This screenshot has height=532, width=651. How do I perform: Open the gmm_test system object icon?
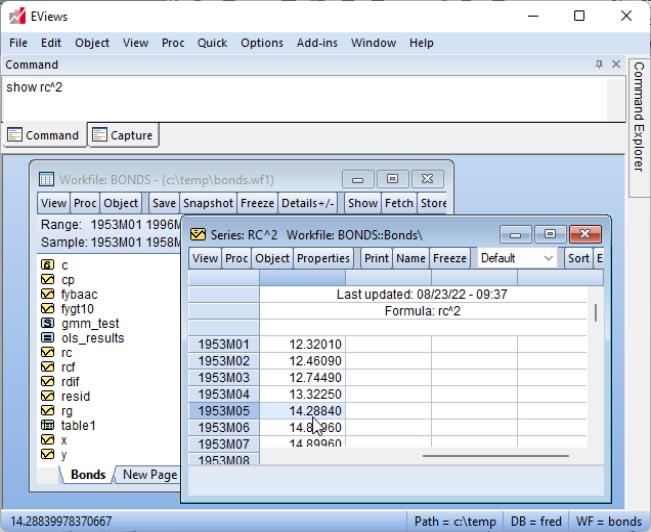(x=47, y=324)
